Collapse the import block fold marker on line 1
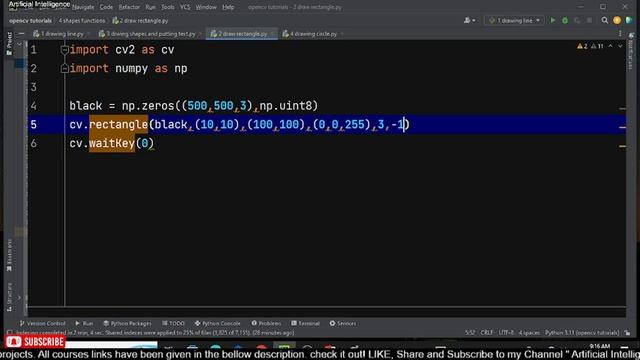This screenshot has height=360, width=640. 64,50
